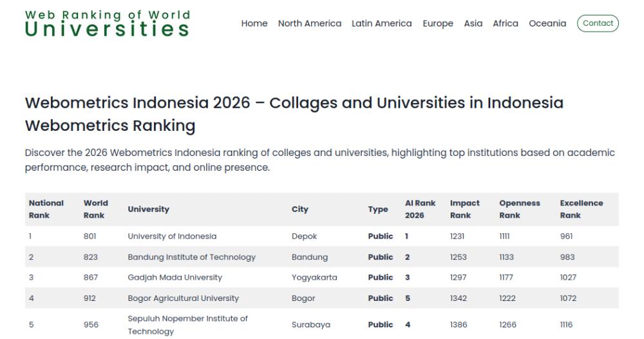The image size is (644, 339).
Task: Click the Surabaya city cell
Action: click(311, 325)
